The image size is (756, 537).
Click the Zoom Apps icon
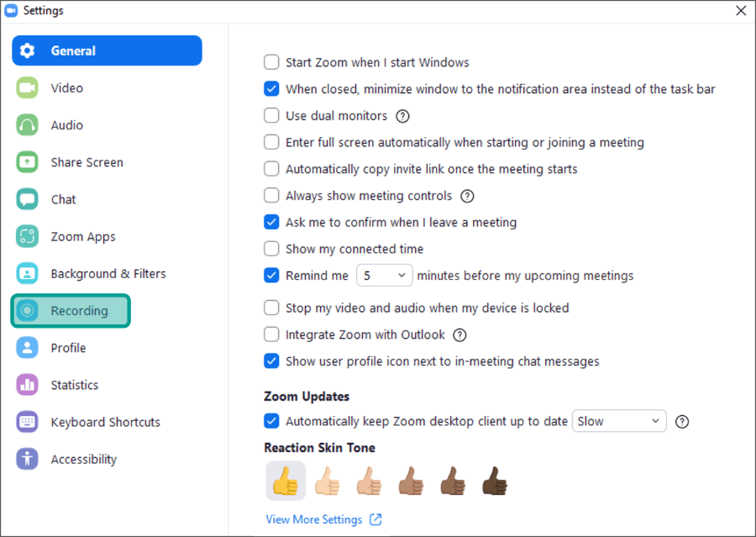27,236
